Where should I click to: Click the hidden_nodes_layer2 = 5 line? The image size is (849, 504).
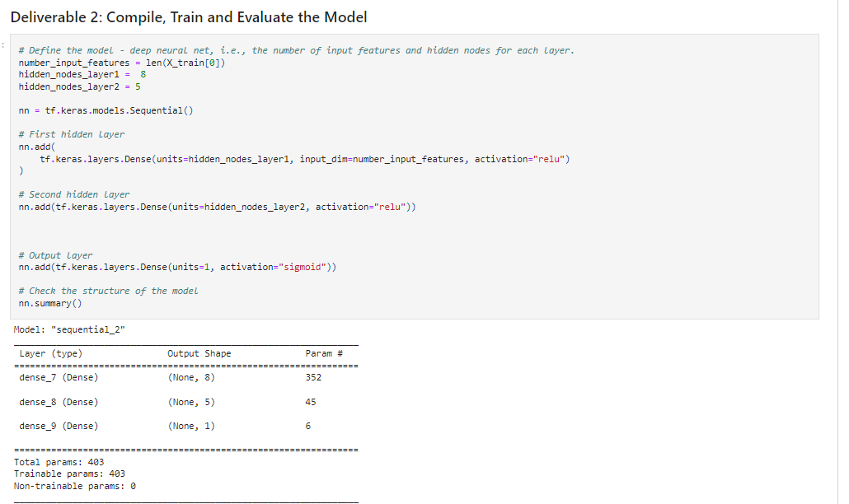(x=80, y=86)
